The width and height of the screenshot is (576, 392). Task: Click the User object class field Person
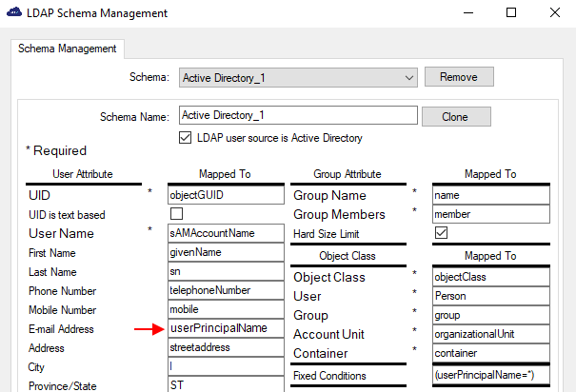[x=490, y=296]
